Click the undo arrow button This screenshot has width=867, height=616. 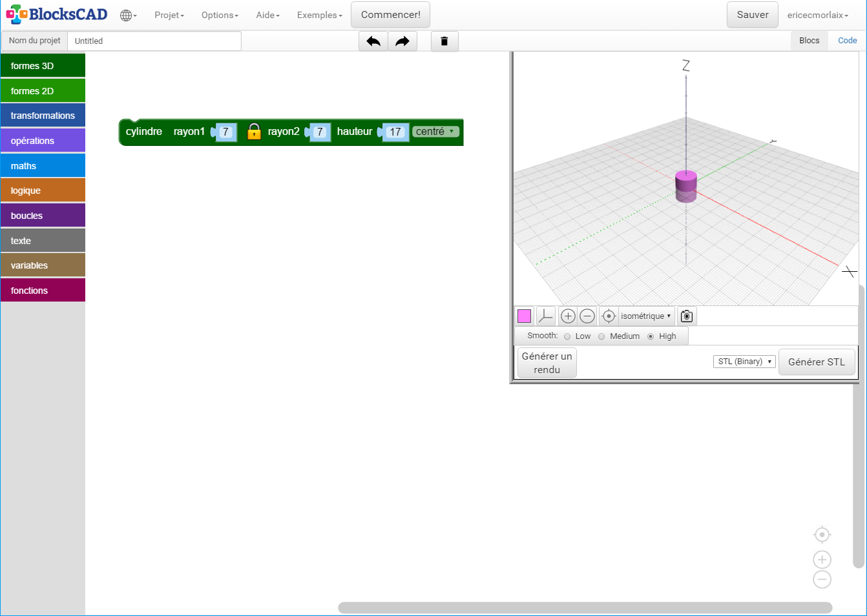(x=373, y=41)
